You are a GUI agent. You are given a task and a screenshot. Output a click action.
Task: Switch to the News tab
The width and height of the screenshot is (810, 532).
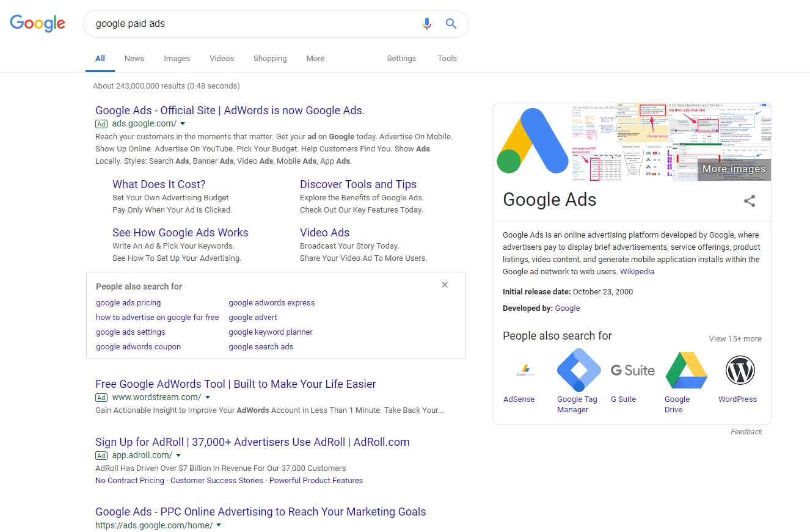pos(134,59)
